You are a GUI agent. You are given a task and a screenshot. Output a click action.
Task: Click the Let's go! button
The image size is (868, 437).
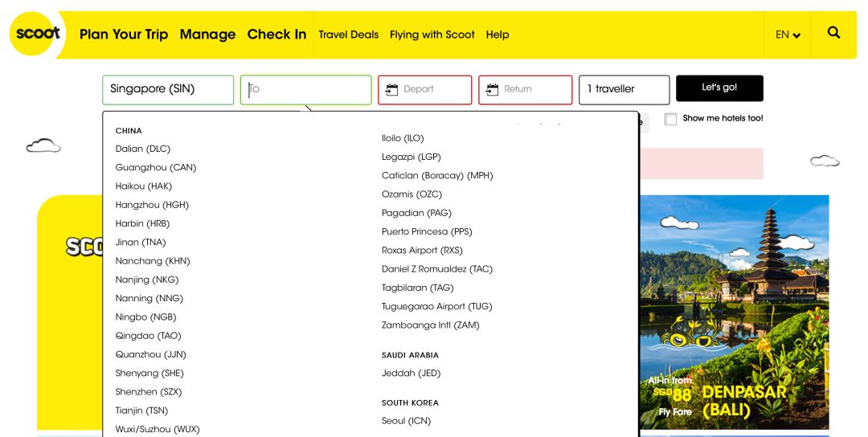coord(719,88)
